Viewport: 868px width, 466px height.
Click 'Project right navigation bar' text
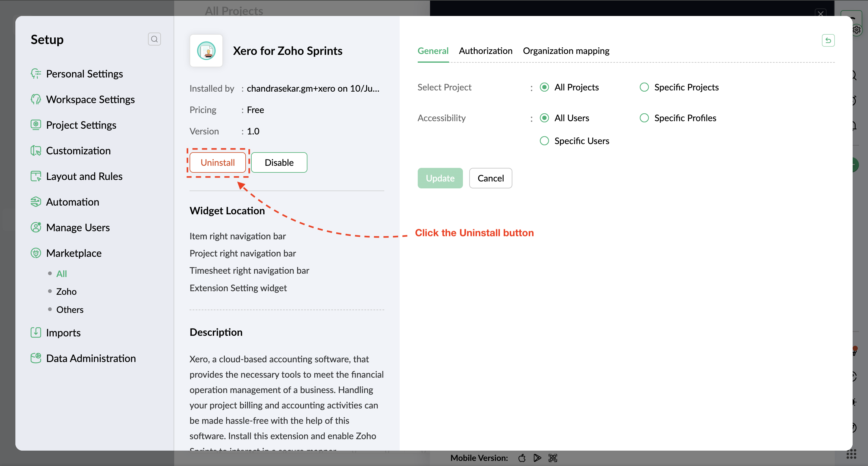pos(243,253)
